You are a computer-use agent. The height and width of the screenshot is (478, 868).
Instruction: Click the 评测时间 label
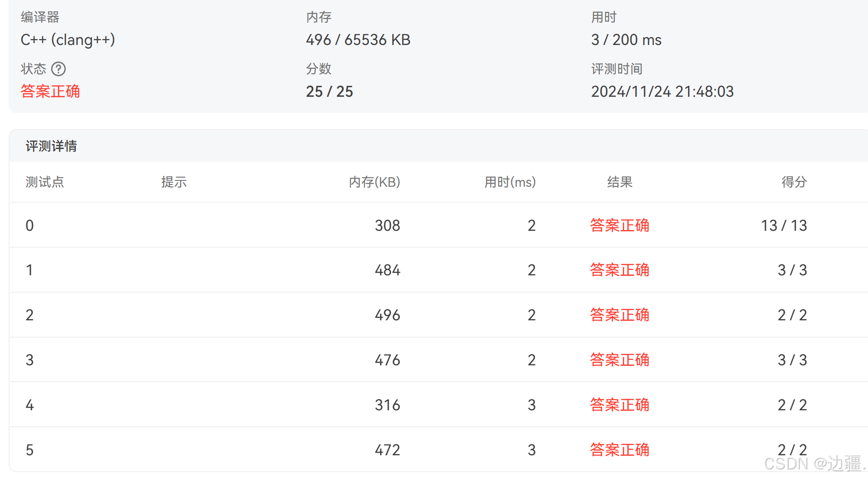pos(617,69)
